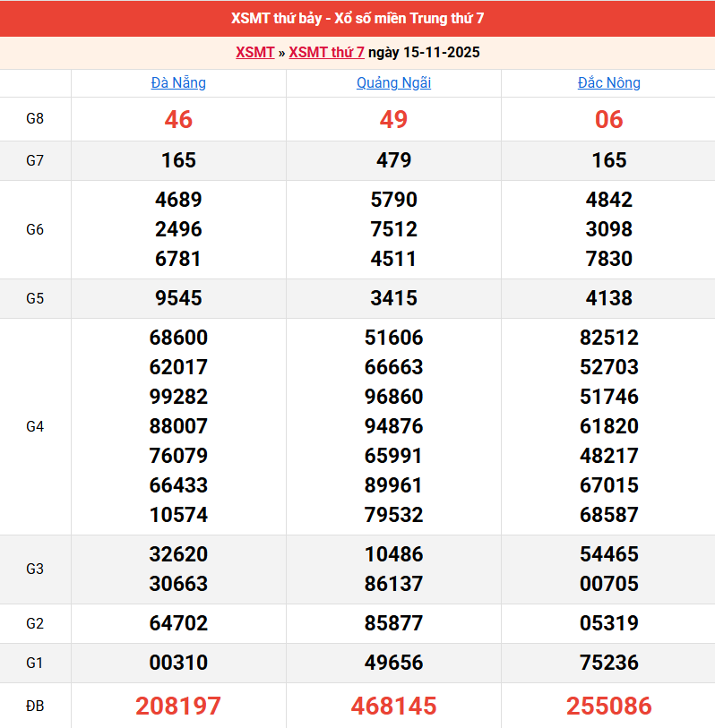Screen dimensions: 715x728
Task: Open the Đắc Nông province link
Action: 608,82
